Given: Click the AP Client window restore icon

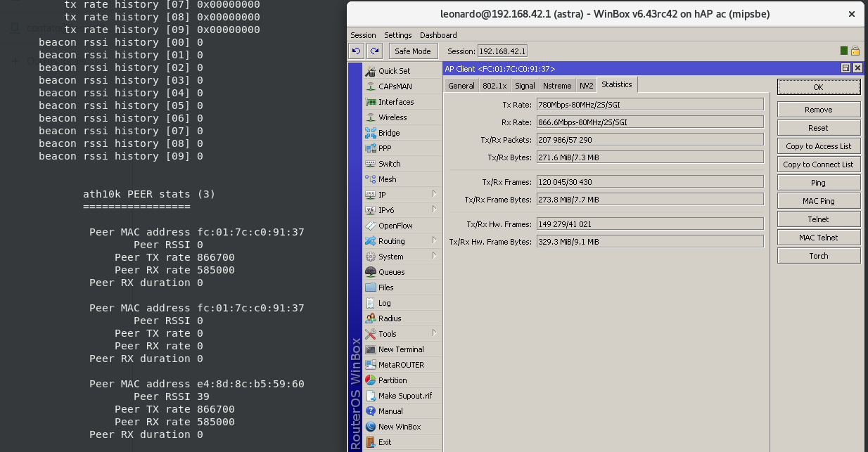Looking at the screenshot, I should pyautogui.click(x=845, y=68).
